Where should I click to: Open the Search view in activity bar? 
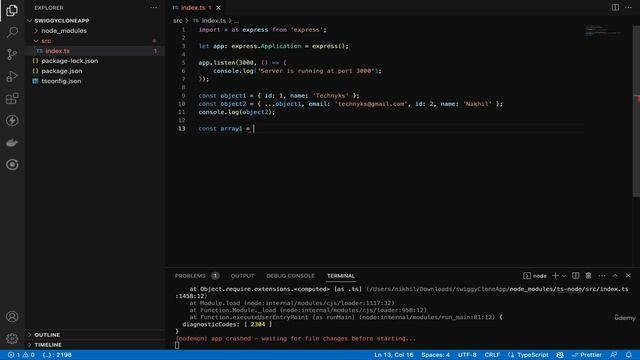pyautogui.click(x=12, y=32)
